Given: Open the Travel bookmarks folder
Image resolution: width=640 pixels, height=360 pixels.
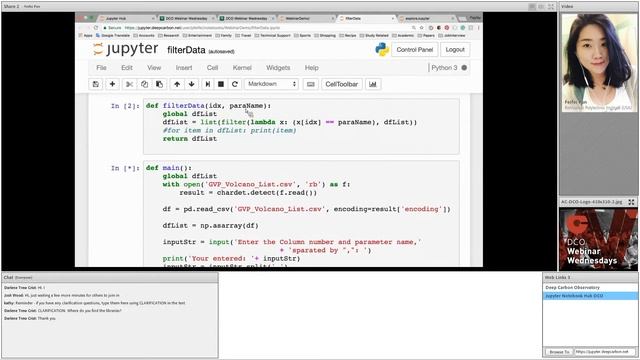Looking at the screenshot, I should click(243, 36).
